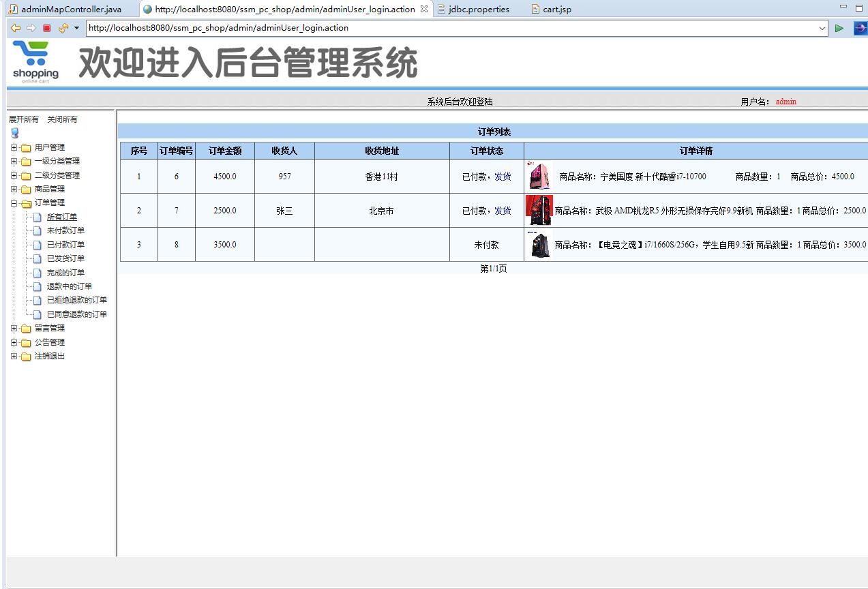Click 展开所有 to expand all nodes
The width and height of the screenshot is (868, 589).
(23, 119)
